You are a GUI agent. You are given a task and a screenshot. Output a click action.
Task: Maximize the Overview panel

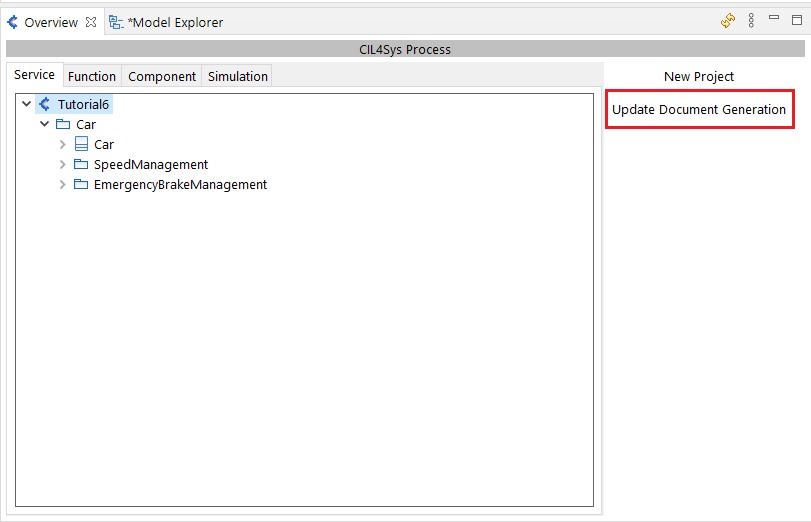(797, 20)
